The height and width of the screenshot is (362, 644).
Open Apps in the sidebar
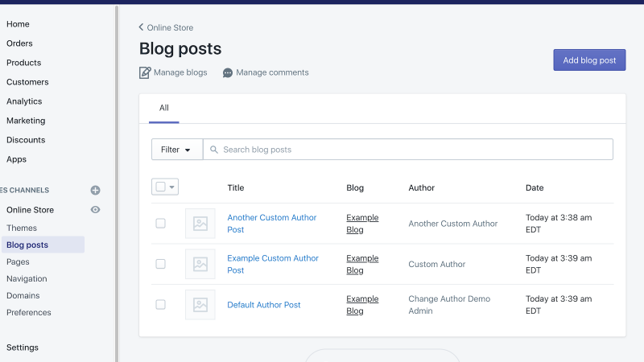pos(16,159)
